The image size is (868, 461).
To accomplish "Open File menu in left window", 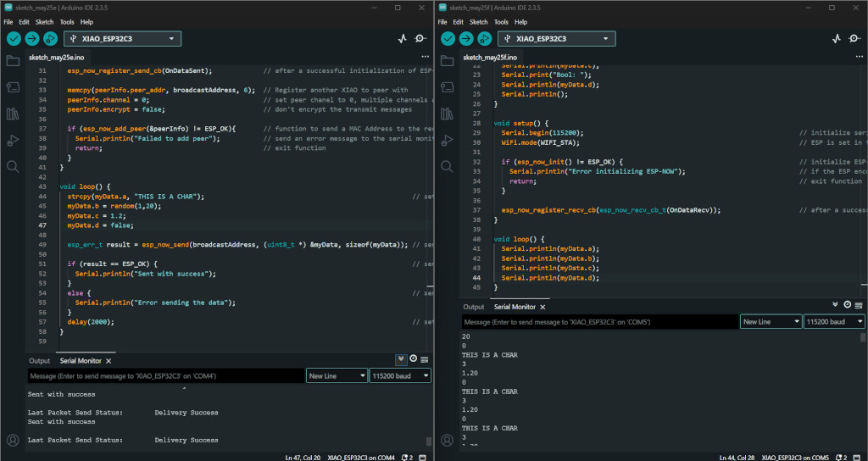I will (8, 22).
